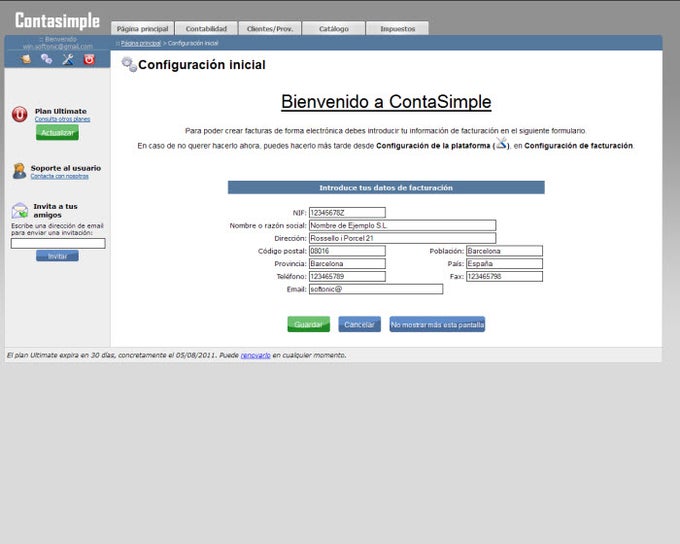Screen dimensions: 680x544
Task: Click the NIF input field
Action: tap(347, 213)
